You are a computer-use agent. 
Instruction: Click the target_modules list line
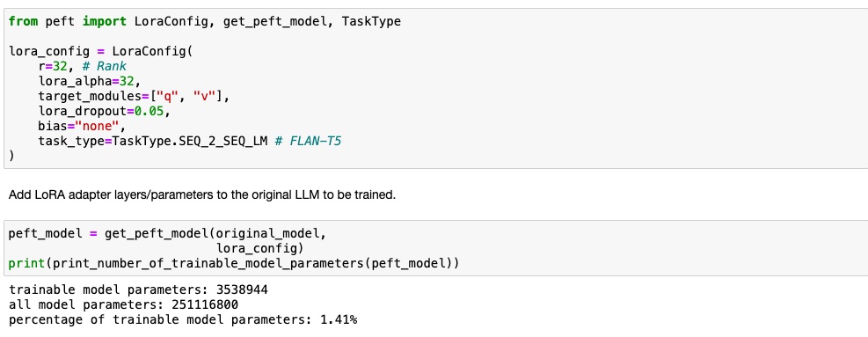tap(134, 97)
